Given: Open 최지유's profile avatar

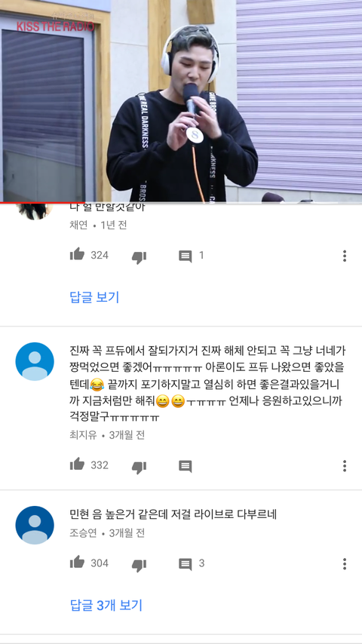Looking at the screenshot, I should [35, 361].
